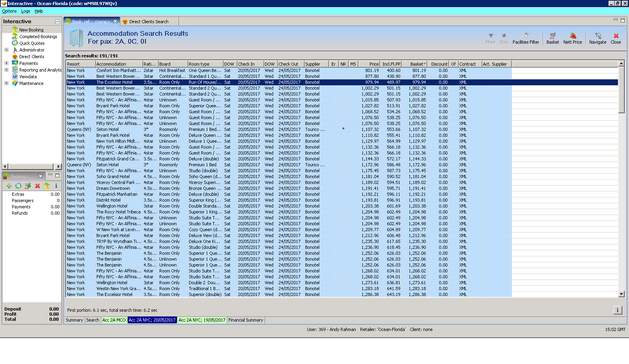Minimize the search results editor area
This screenshot has width=629, height=364.
tap(616, 20)
